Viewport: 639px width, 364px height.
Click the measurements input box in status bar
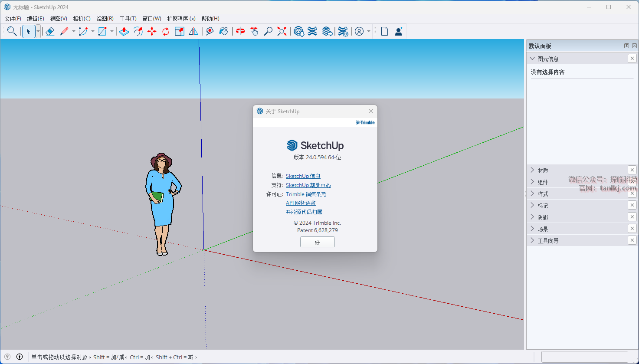pos(584,357)
